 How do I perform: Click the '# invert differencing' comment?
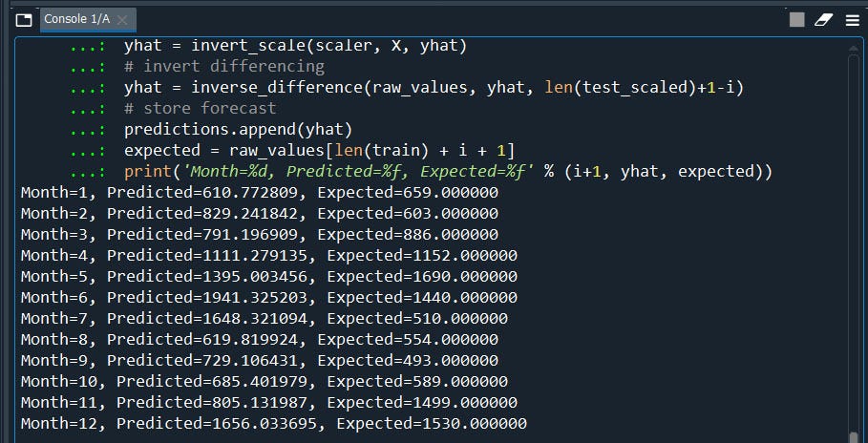click(x=224, y=67)
